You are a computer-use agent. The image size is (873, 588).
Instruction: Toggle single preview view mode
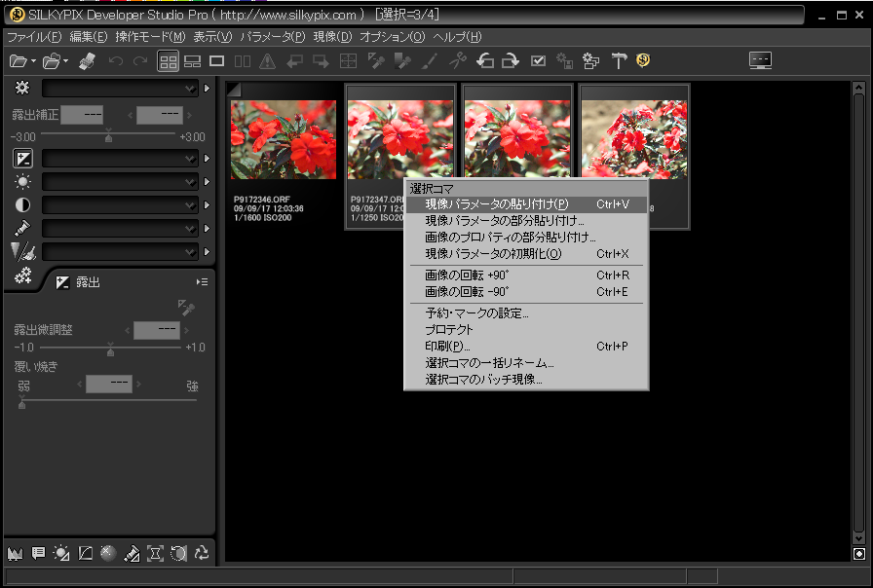[x=217, y=61]
